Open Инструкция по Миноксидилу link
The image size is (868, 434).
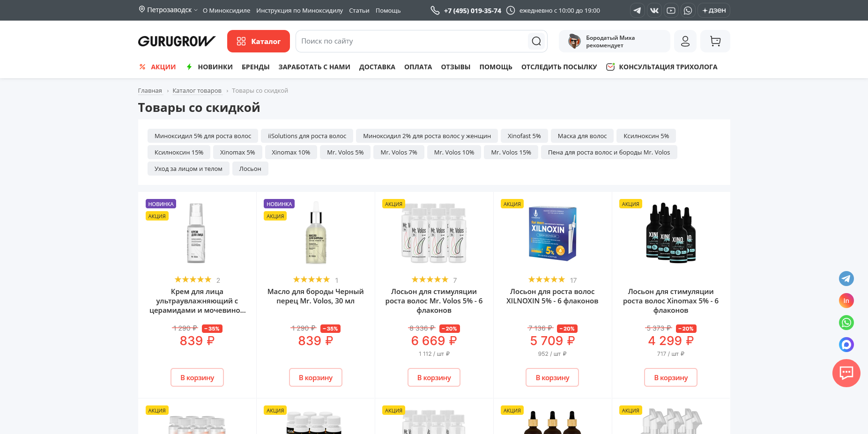pyautogui.click(x=299, y=10)
